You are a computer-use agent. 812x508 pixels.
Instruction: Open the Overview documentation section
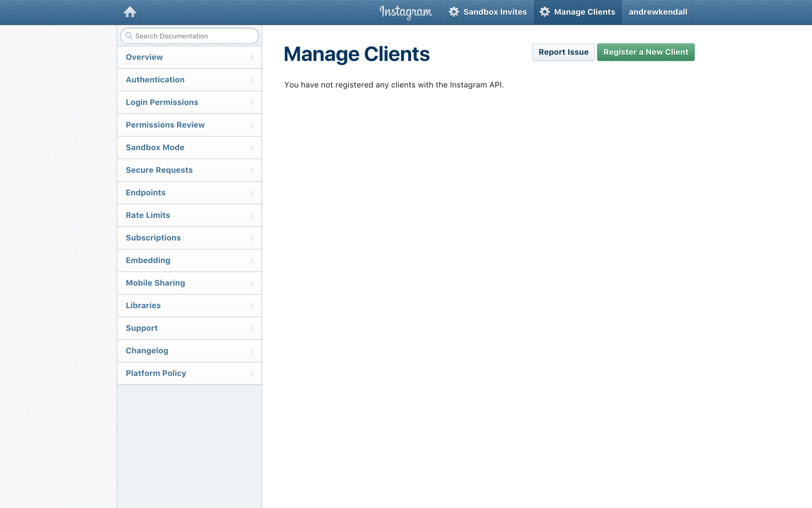tap(189, 57)
